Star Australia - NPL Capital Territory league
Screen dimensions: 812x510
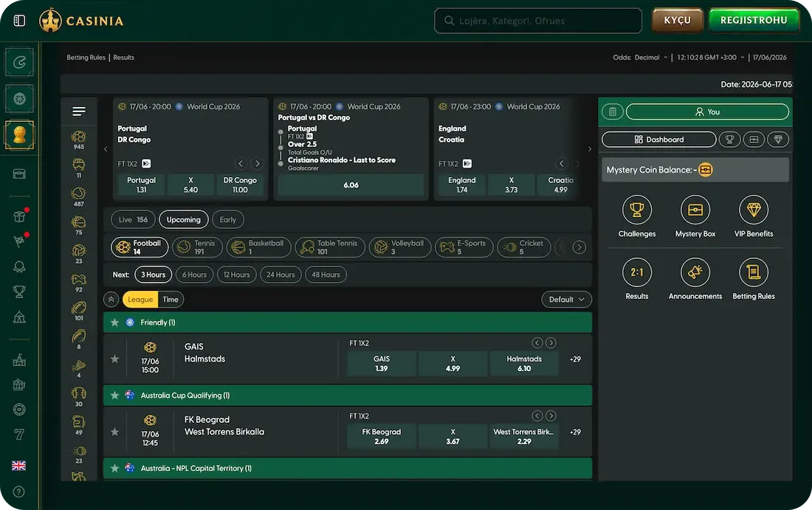(115, 468)
